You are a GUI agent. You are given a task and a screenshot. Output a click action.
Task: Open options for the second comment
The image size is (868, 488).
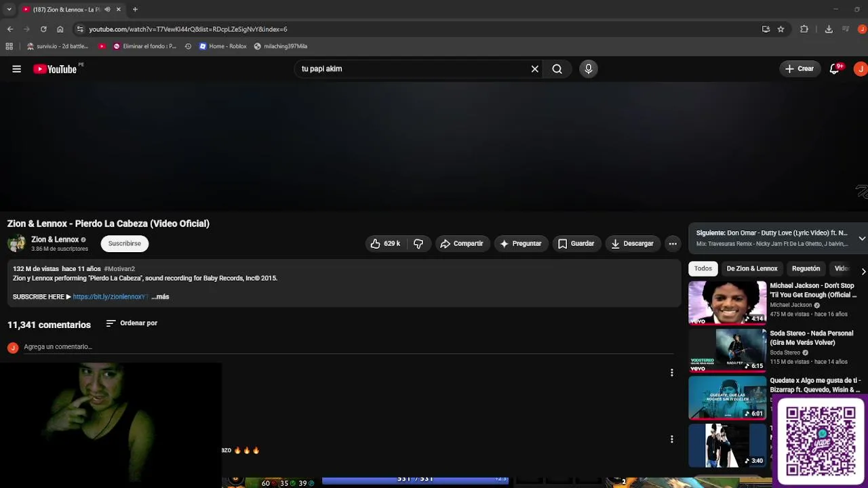671,439
